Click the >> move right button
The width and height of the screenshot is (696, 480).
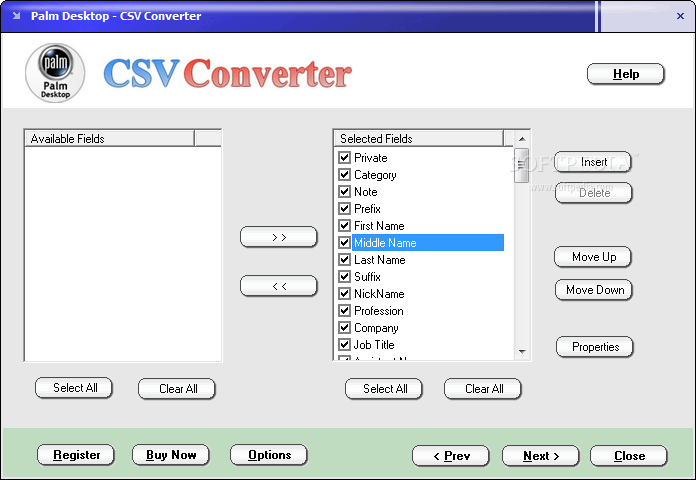(x=279, y=237)
